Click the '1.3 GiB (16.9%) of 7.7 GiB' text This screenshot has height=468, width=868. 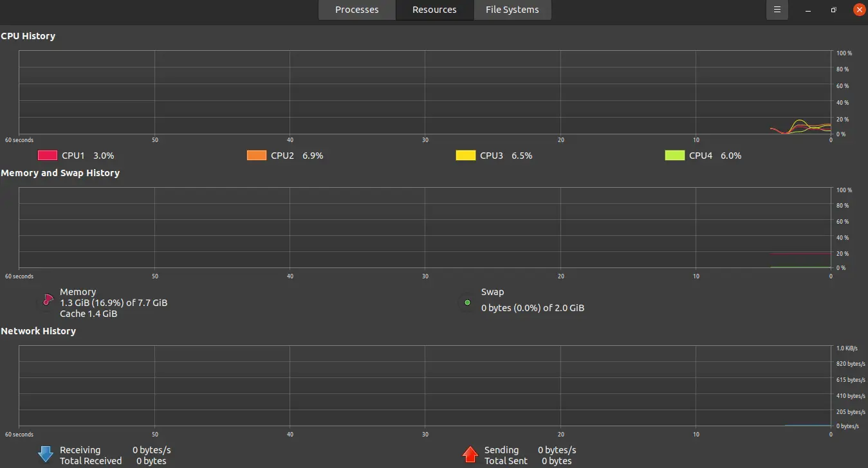[114, 303]
